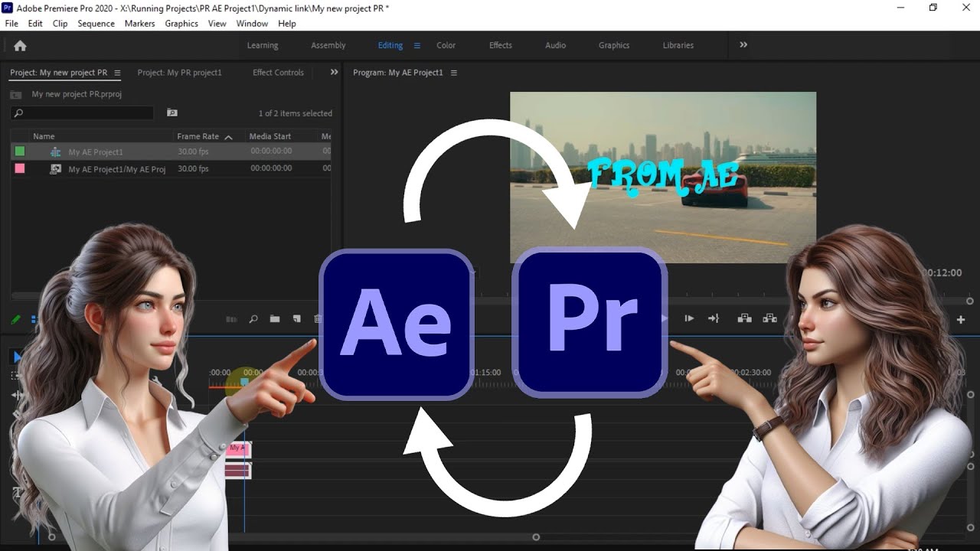Click the project search field
This screenshot has width=980, height=551.
83,113
